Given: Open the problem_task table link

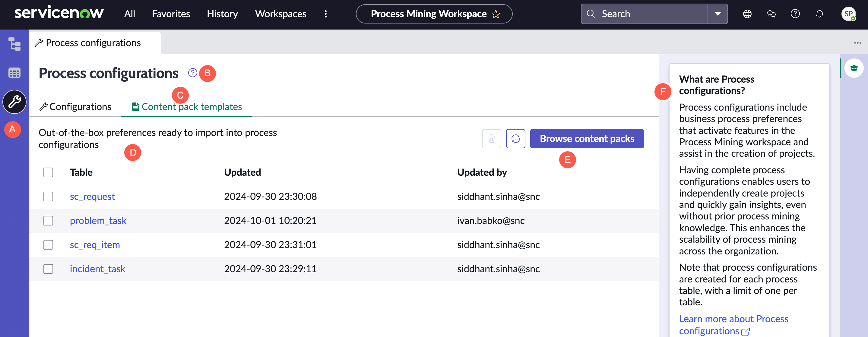Looking at the screenshot, I should click(x=98, y=221).
